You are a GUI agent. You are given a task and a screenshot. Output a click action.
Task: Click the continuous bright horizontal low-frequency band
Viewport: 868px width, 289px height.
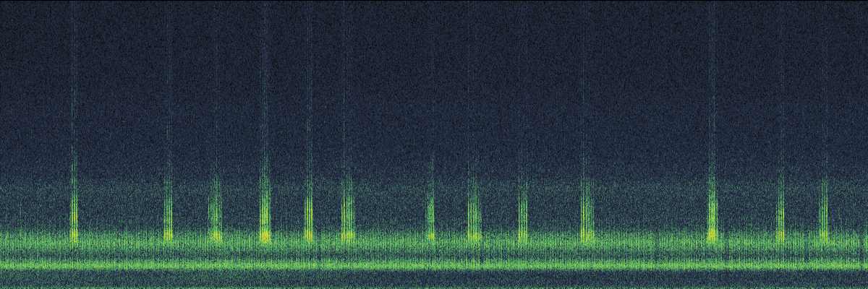click(434, 264)
